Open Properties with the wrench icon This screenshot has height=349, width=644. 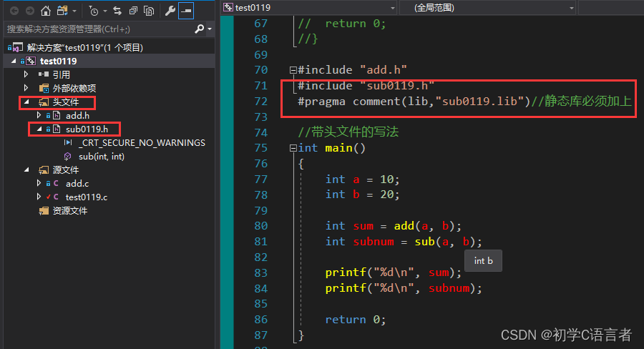(x=170, y=11)
